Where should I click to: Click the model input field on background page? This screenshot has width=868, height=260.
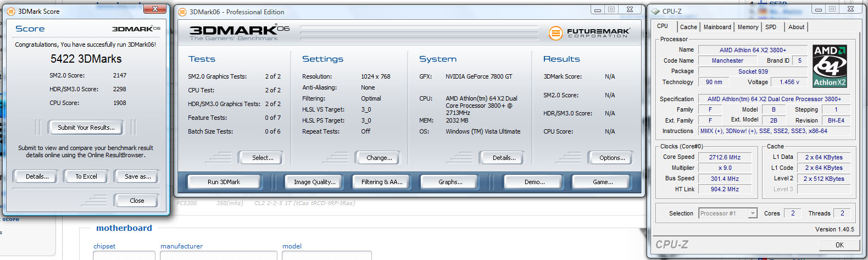click(x=327, y=256)
